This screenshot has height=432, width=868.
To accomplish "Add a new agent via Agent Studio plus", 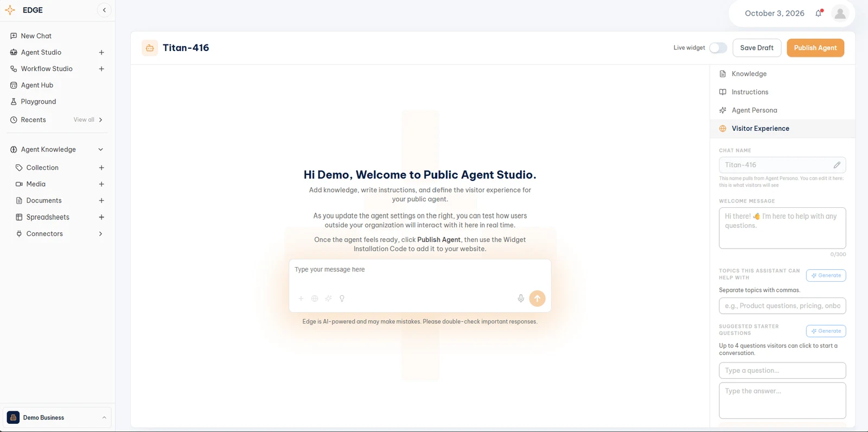I will [x=101, y=53].
